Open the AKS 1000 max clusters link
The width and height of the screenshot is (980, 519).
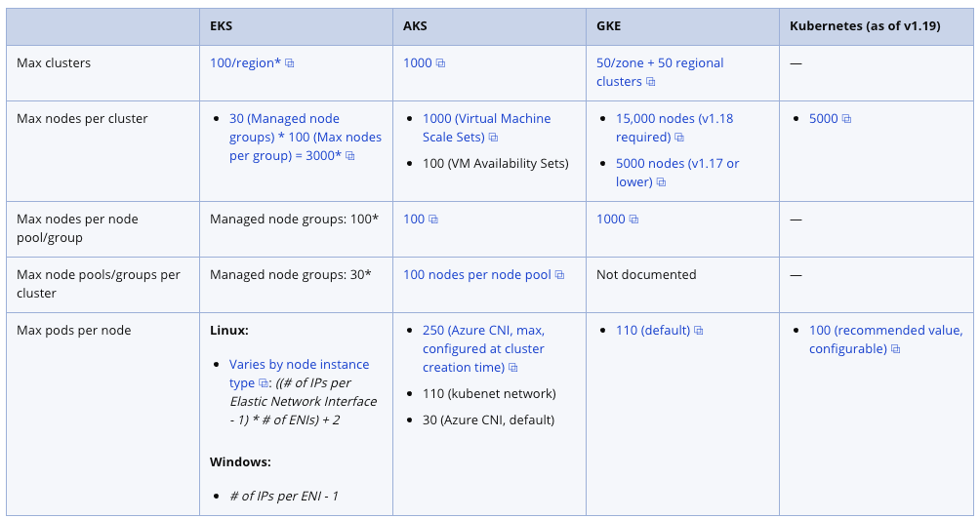point(418,63)
